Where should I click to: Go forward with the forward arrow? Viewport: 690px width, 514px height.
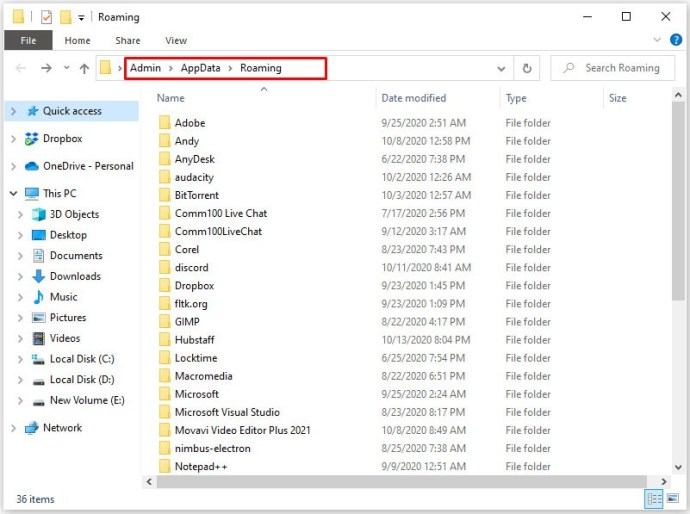(x=46, y=68)
